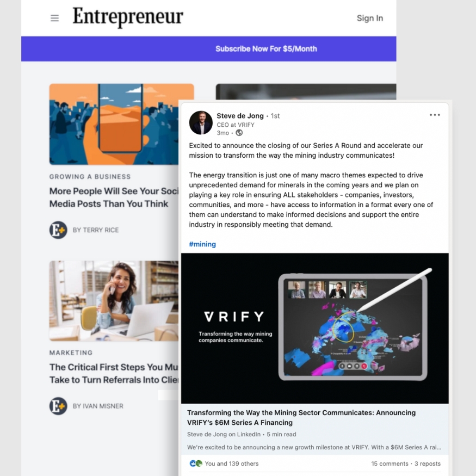Click the E+ badge beside Ivan Misner
The image size is (476, 476).
[58, 406]
